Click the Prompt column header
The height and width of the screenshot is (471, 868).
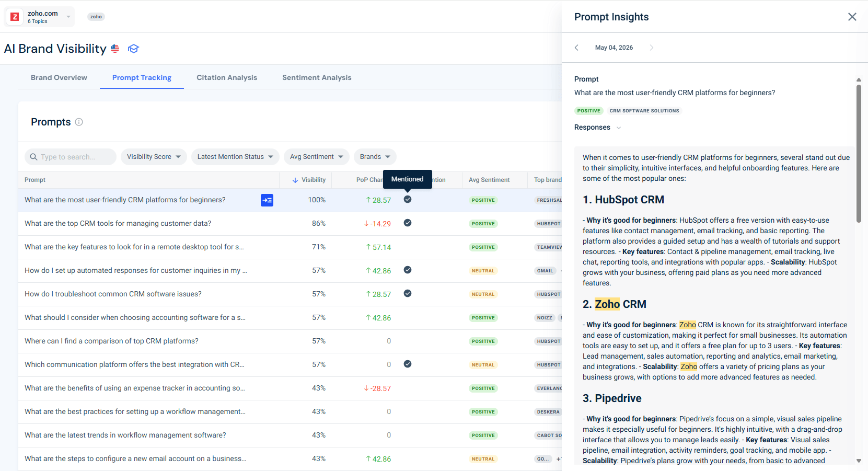click(x=35, y=180)
